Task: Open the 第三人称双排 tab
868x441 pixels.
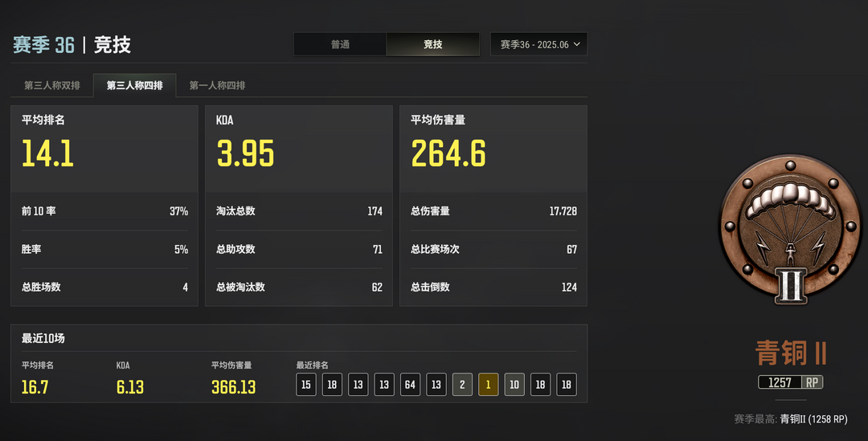Action: [x=52, y=85]
